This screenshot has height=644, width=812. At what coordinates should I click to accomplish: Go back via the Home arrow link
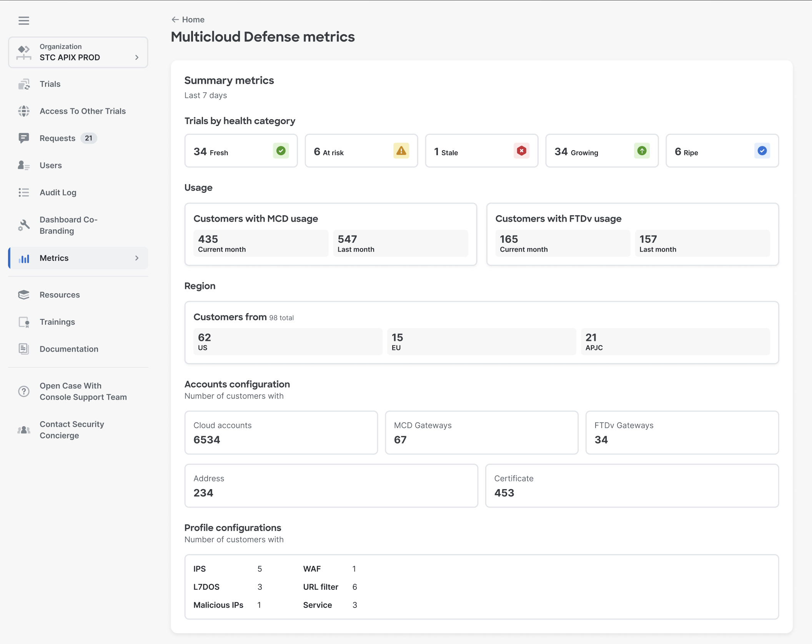click(x=188, y=20)
